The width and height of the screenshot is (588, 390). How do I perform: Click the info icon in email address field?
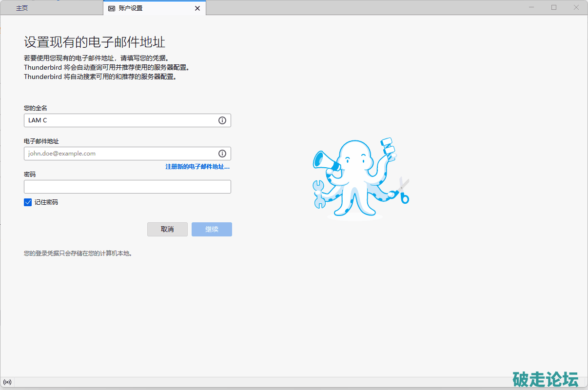point(222,154)
